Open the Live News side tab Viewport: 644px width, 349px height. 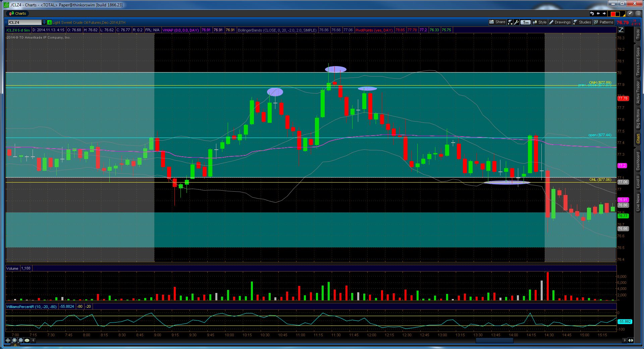point(638,202)
